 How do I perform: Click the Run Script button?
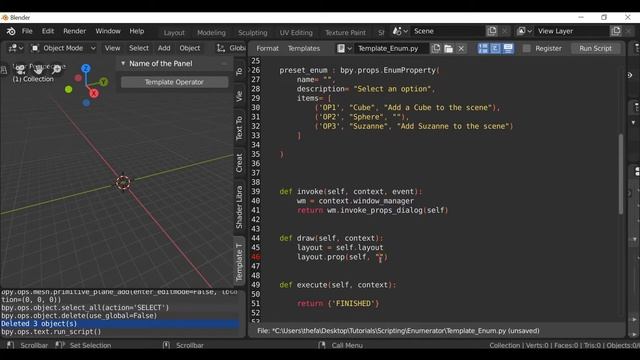coord(596,48)
